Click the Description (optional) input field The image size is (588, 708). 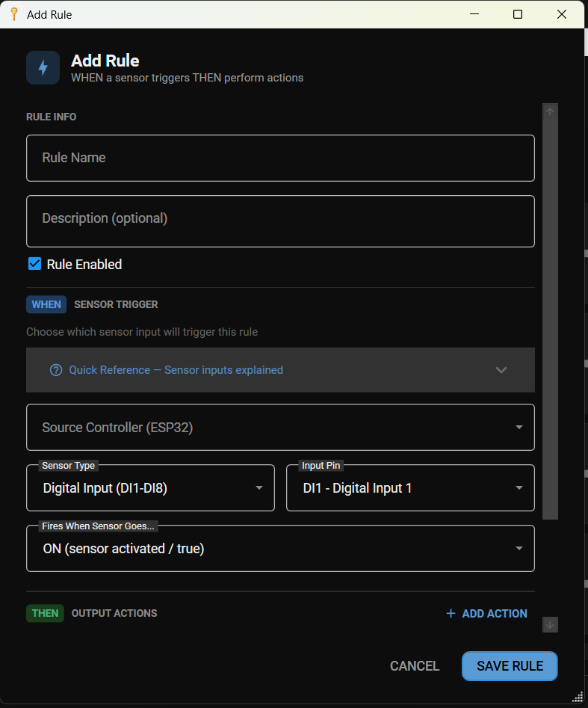click(x=280, y=221)
